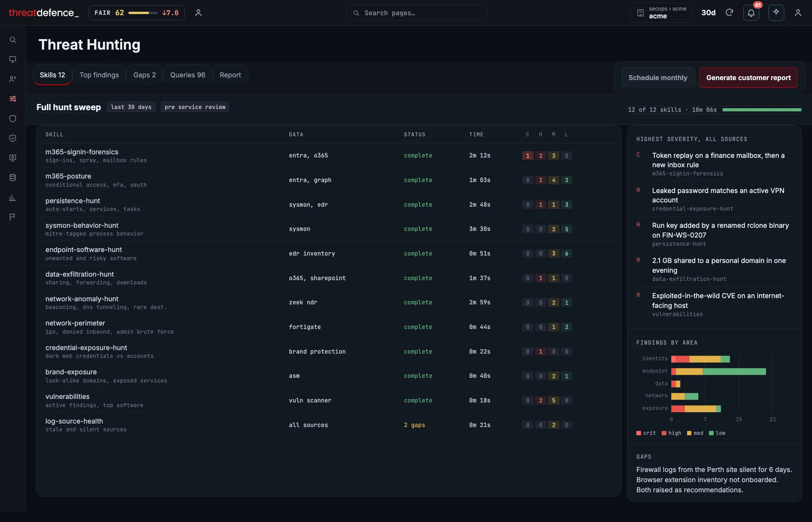
Task: Click Schedule monthly button
Action: (x=658, y=78)
